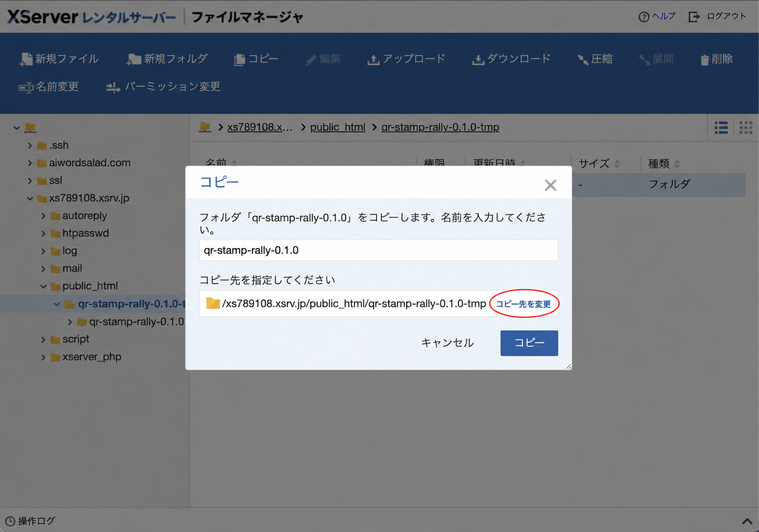759x532 pixels.
Task: Click the ダウンロード toolbar item
Action: click(x=511, y=59)
